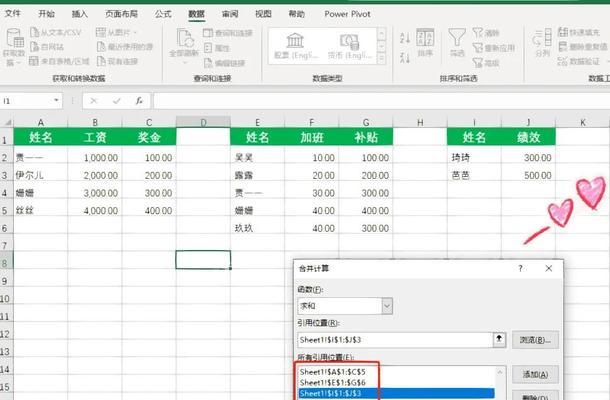Open the 从图片 (From Picture) dropdown
Viewport: 610px width, 400px height.
pyautogui.click(x=116, y=32)
